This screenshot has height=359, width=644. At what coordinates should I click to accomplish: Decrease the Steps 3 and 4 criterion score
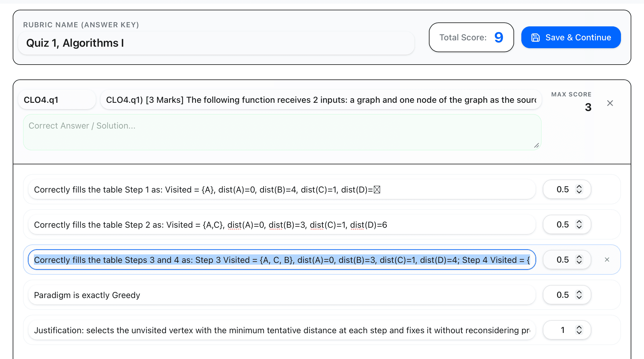[x=579, y=262]
